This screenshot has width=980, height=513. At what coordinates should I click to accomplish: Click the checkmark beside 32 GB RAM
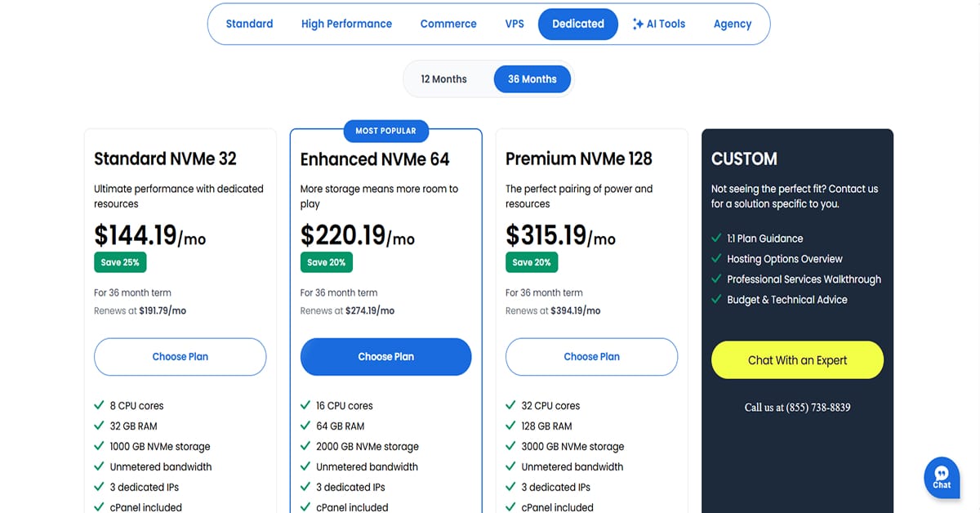(x=99, y=426)
